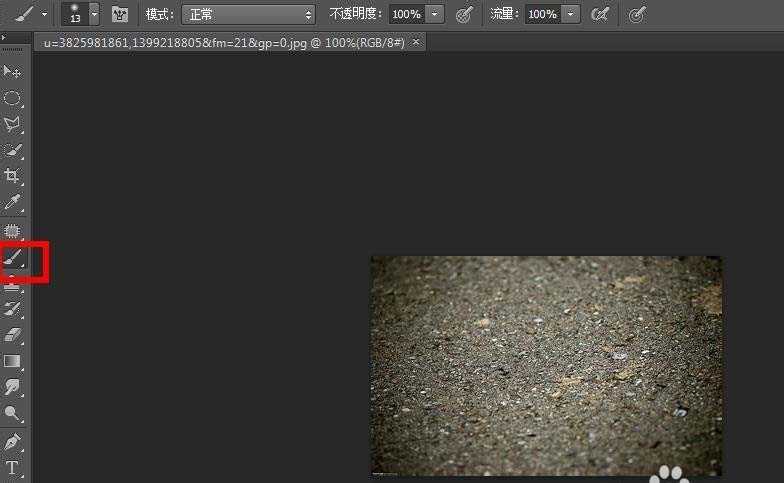Expand the opacity slider dropdown arrow
784x483 pixels.
pyautogui.click(x=434, y=14)
